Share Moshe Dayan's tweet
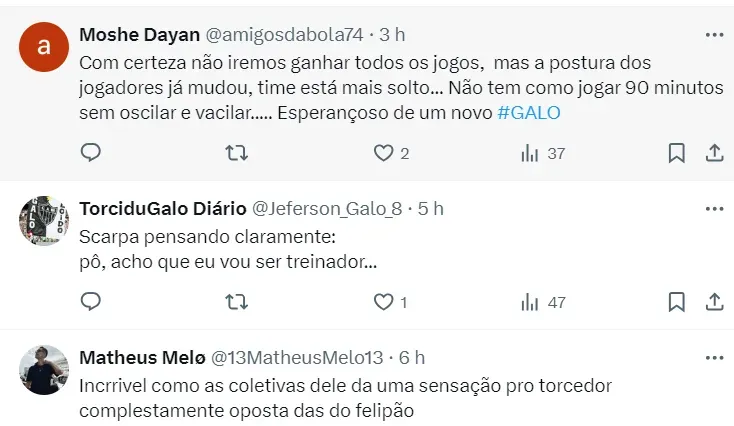This screenshot has width=734, height=426. pyautogui.click(x=714, y=153)
